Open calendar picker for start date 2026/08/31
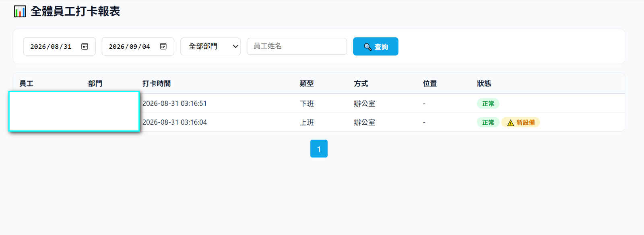 tap(85, 47)
